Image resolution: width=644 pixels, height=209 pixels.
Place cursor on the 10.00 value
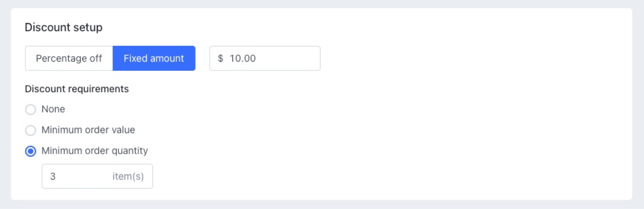242,58
